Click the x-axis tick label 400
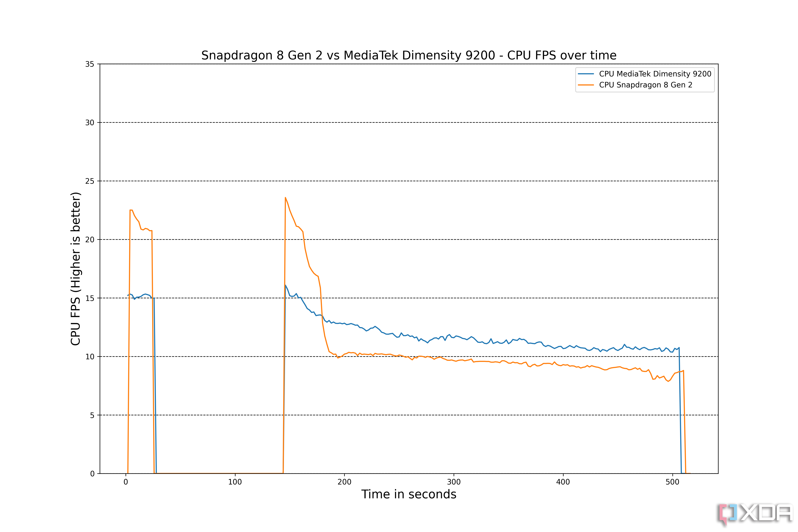798x532 pixels. click(x=563, y=482)
